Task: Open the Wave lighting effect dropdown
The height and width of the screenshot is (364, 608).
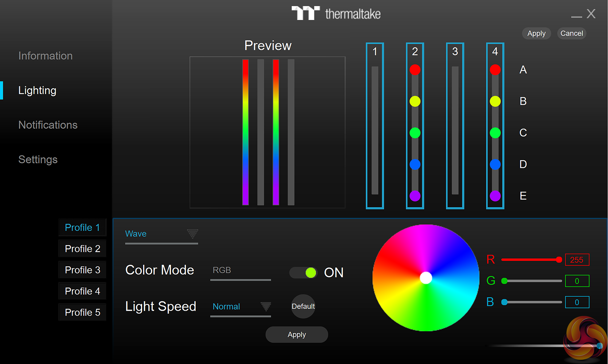Action: point(161,234)
